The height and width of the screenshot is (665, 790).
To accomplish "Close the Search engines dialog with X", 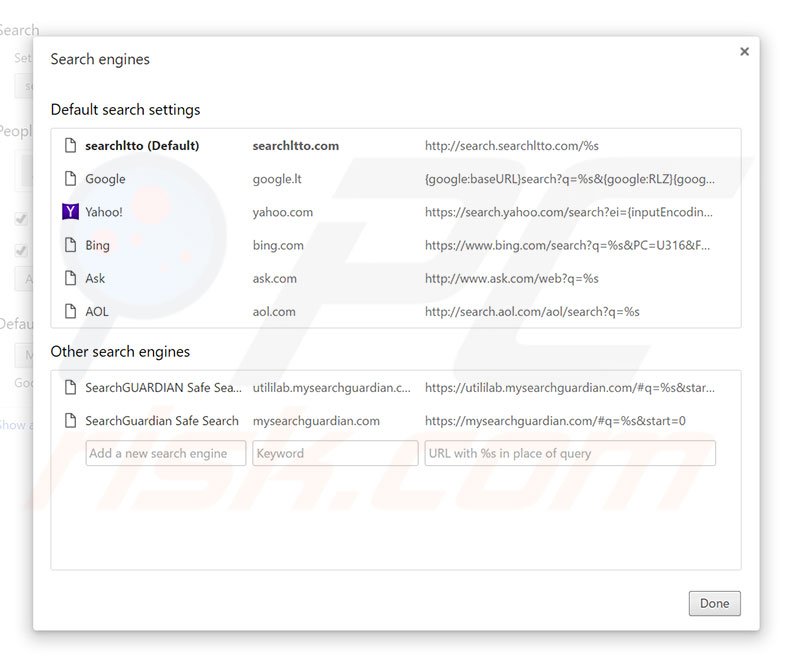I will [x=744, y=51].
